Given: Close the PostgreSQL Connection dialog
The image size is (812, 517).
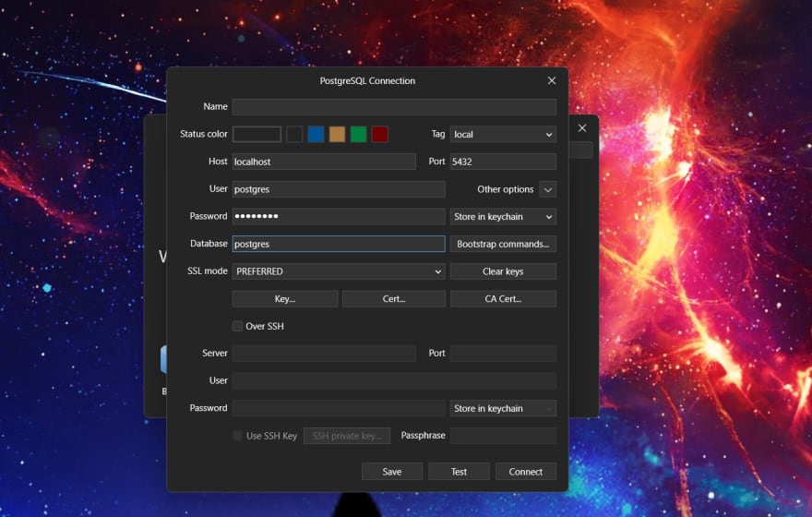Looking at the screenshot, I should click(552, 80).
